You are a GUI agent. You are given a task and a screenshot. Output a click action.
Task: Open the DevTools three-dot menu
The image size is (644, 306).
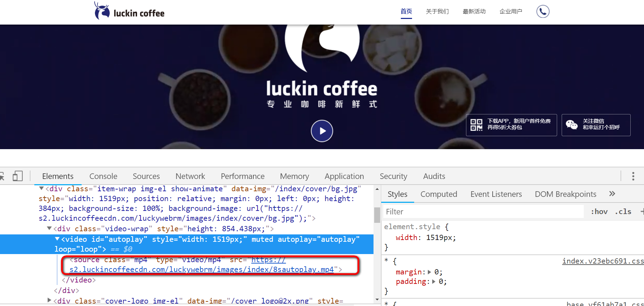tap(633, 176)
